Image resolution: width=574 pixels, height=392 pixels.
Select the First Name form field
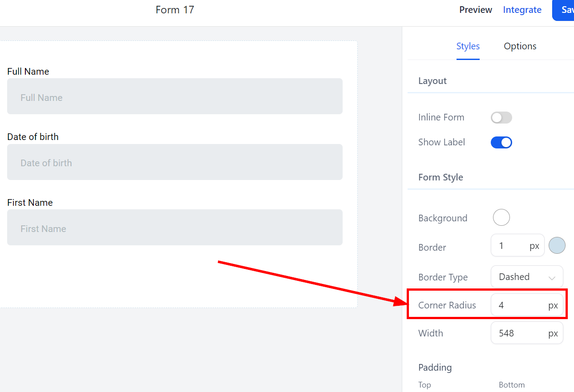pos(174,228)
